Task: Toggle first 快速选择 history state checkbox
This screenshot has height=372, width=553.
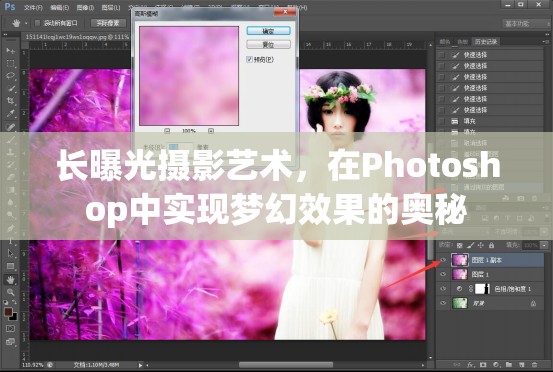Action: click(x=441, y=55)
